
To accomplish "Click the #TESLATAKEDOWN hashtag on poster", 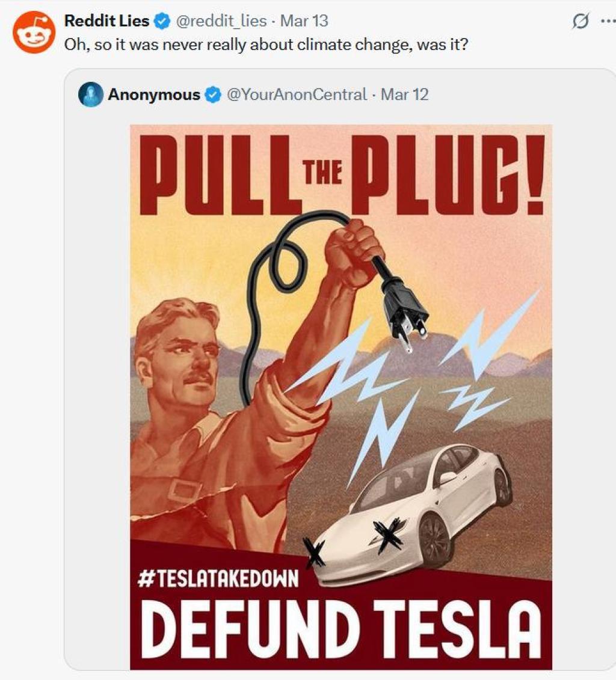I will click(218, 578).
